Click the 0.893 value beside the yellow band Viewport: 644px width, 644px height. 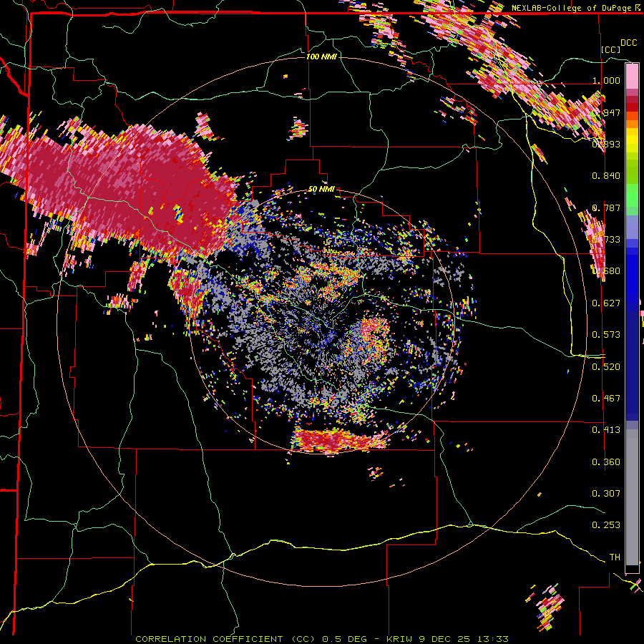click(x=606, y=144)
